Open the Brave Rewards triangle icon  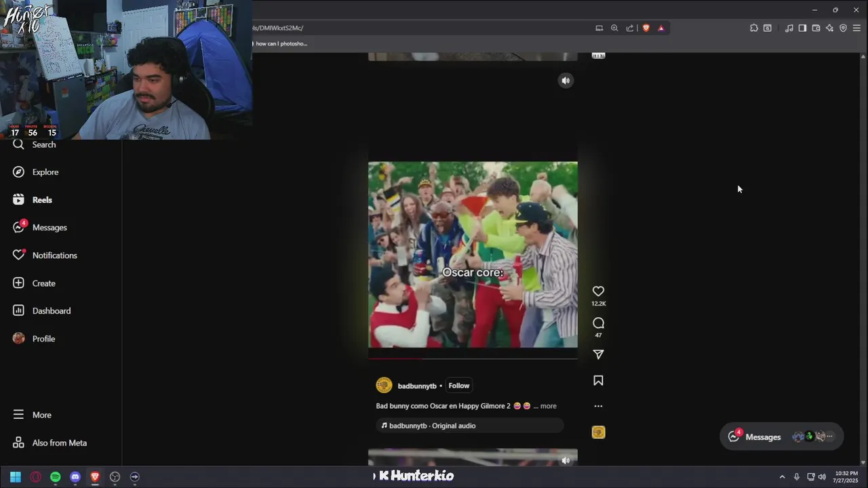(x=661, y=28)
